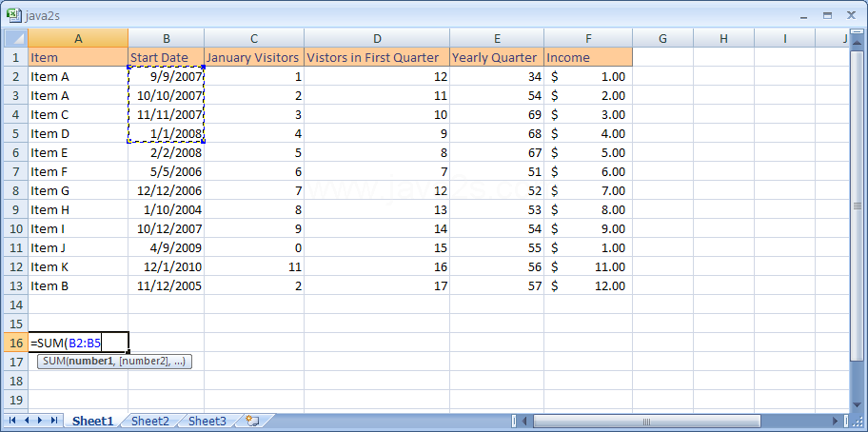The height and width of the screenshot is (432, 868).
Task: Select the cell with date 12/1/2010
Action: pyautogui.click(x=166, y=266)
